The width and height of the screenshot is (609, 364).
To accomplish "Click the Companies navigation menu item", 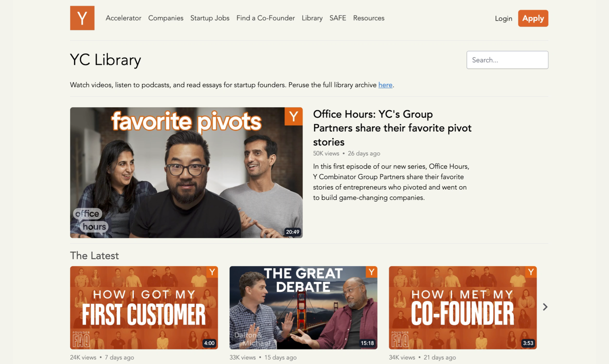I will (166, 18).
